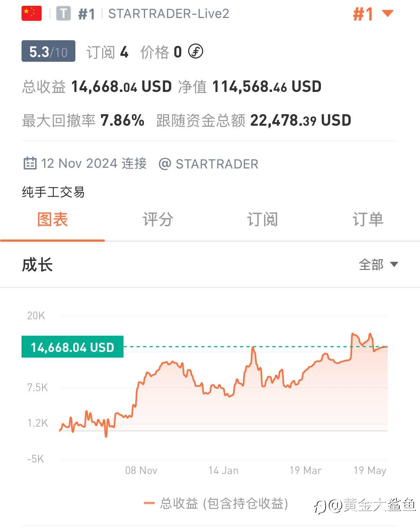The height and width of the screenshot is (529, 420).
Task: Click the 19 May point on chart axis
Action: [x=370, y=470]
